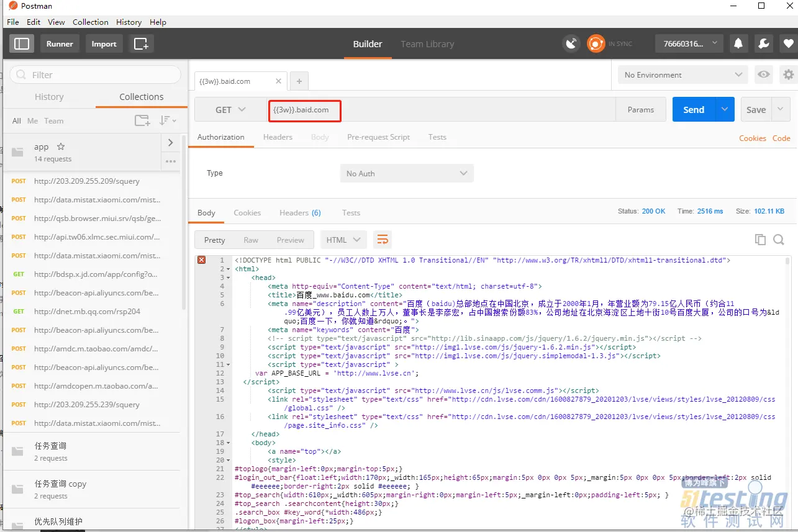Viewport: 798px width, 532px height.
Task: Open the 任务查询 copy collection folder
Action: 92,489
